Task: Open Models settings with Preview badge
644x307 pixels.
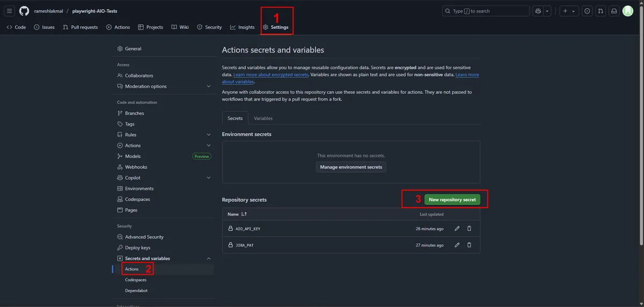Action: click(164, 156)
